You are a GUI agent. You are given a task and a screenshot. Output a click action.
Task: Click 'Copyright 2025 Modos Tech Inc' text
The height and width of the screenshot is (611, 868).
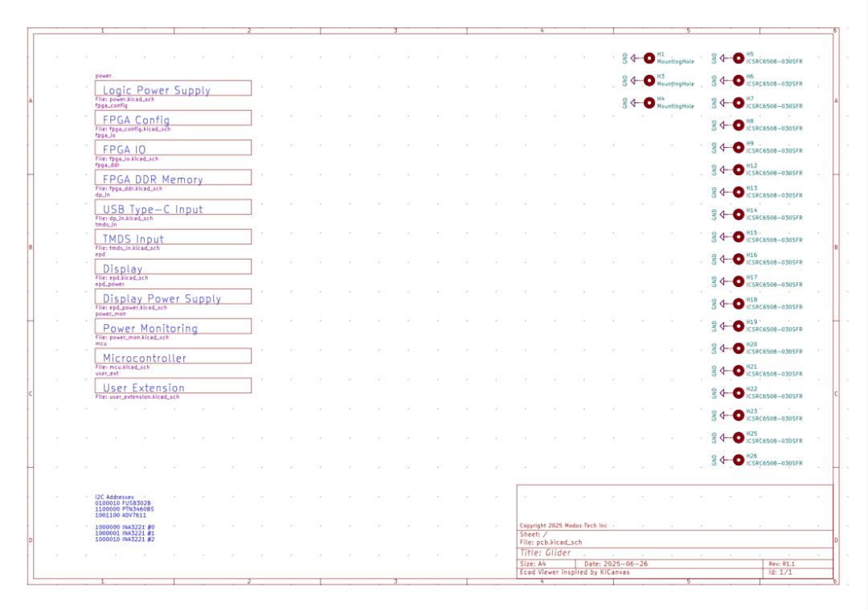pyautogui.click(x=563, y=525)
